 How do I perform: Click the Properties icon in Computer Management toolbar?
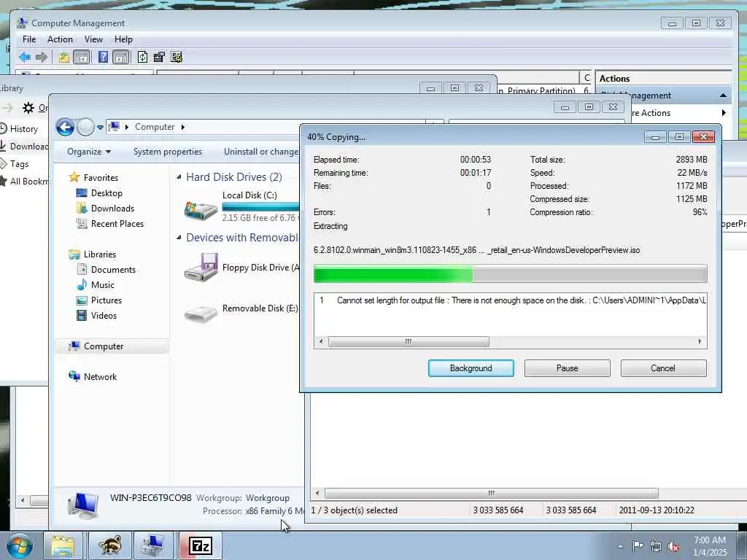click(x=159, y=58)
